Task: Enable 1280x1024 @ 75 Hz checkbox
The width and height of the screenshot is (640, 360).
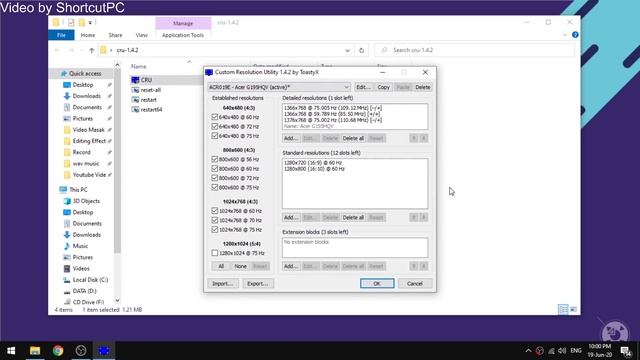Action: [215, 253]
